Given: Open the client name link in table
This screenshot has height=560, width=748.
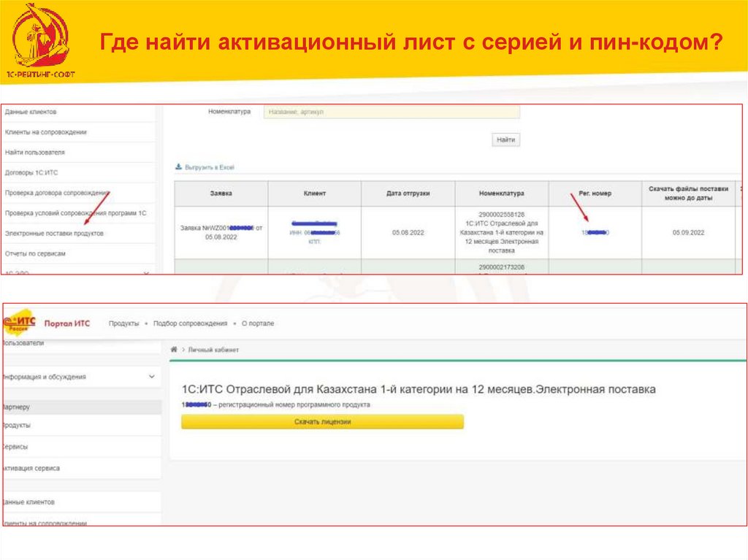Looking at the screenshot, I should [314, 223].
